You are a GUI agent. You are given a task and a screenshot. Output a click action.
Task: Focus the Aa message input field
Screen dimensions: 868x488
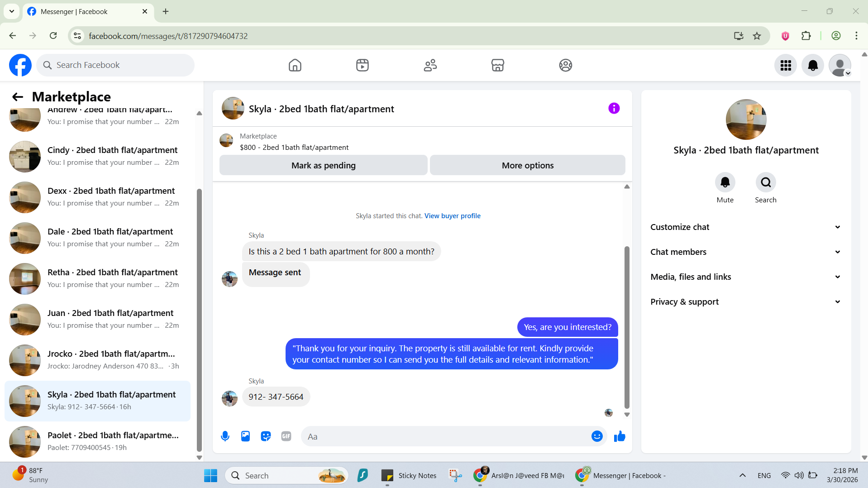tap(446, 436)
